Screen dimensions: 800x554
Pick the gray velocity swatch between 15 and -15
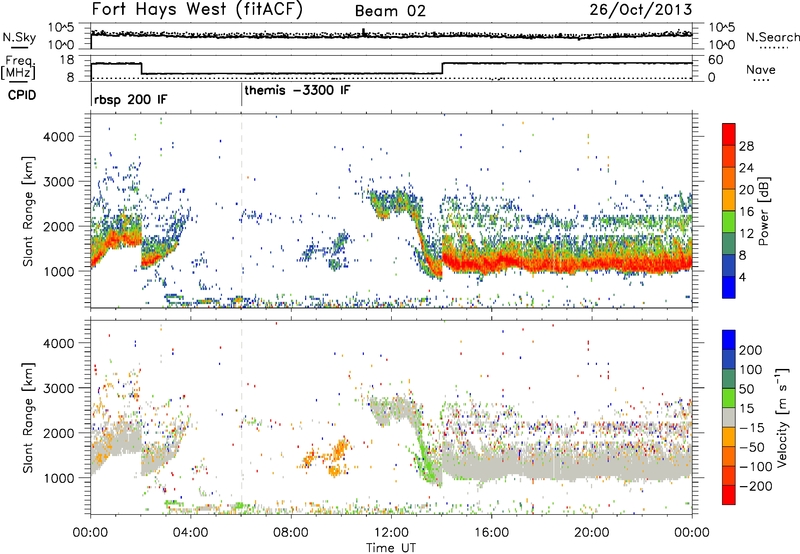point(729,418)
